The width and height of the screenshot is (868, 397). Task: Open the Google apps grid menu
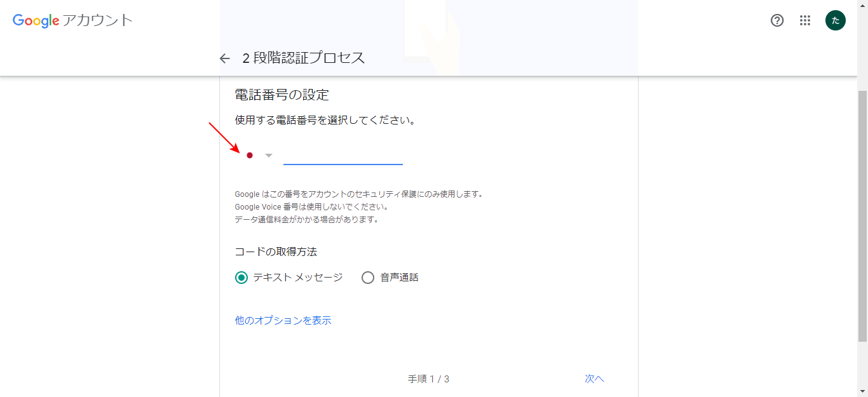point(805,20)
